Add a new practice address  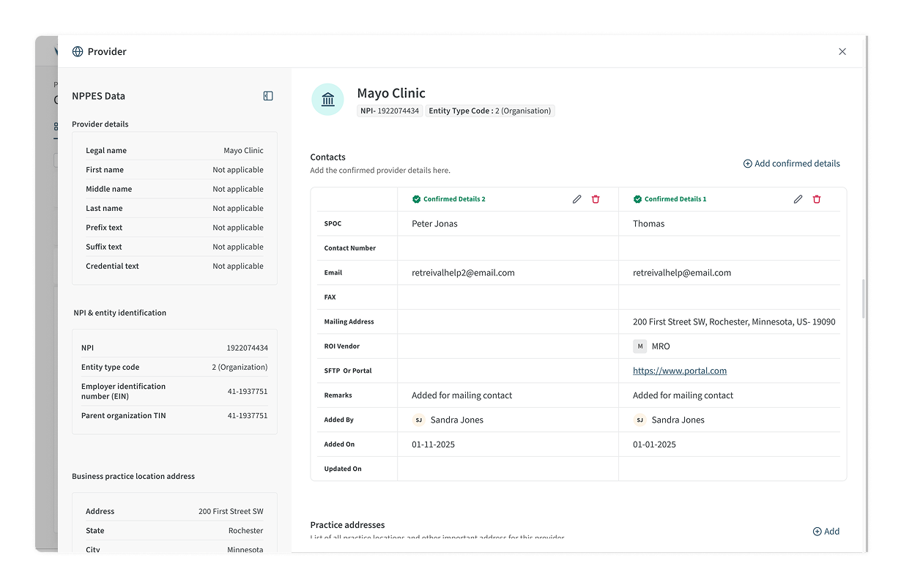[x=826, y=532]
